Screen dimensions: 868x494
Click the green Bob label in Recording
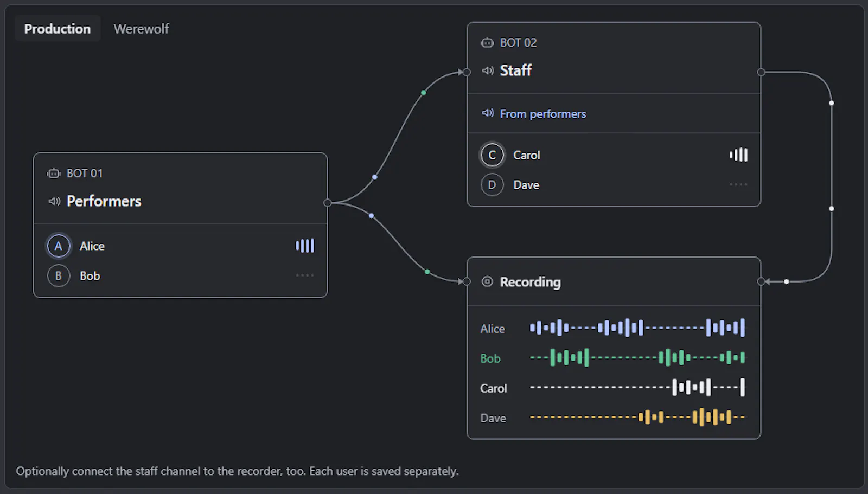tap(490, 358)
